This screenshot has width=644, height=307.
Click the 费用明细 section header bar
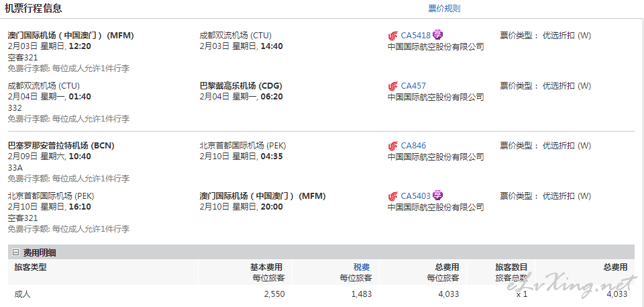tap(321, 253)
